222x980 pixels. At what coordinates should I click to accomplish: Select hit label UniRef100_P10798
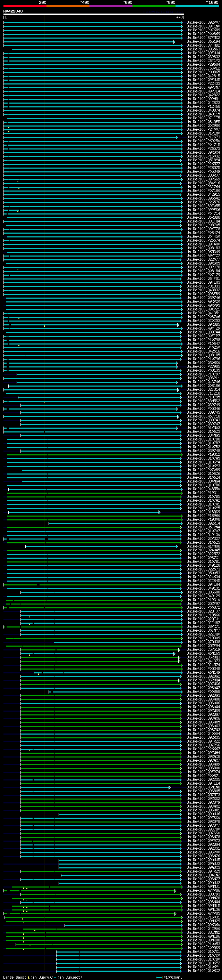[x=203, y=340]
